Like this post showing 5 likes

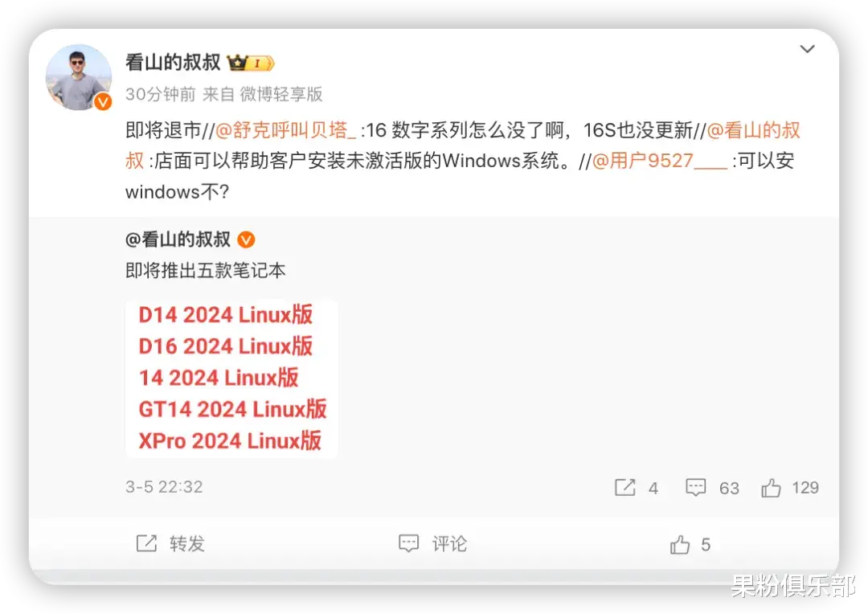pyautogui.click(x=680, y=545)
